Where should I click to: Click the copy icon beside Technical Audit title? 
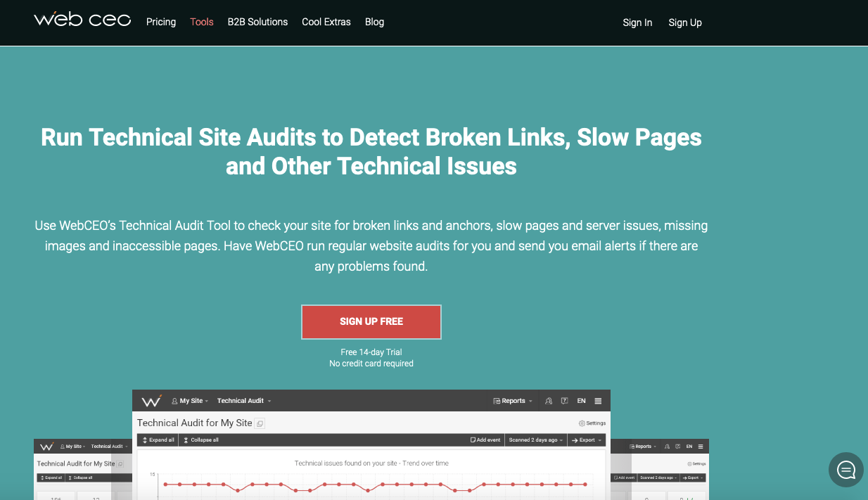(260, 423)
